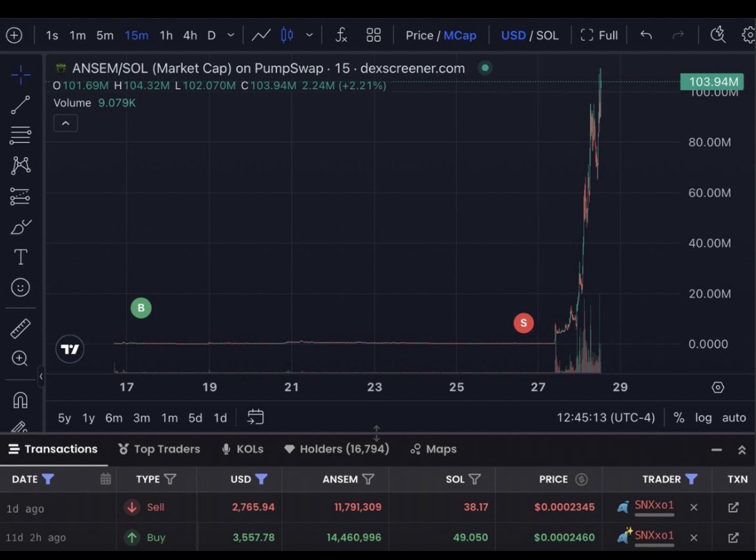The width and height of the screenshot is (756, 560).
Task: Switch to line chart style
Action: pyautogui.click(x=261, y=35)
